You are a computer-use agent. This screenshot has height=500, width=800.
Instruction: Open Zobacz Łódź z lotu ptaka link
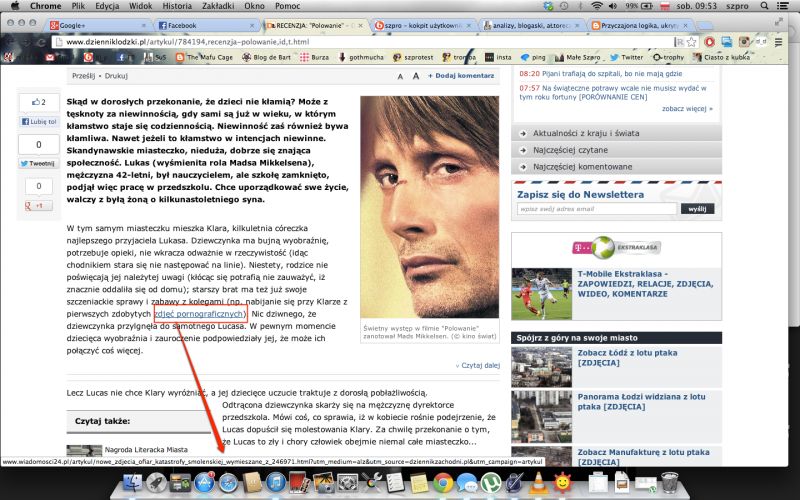pos(628,358)
